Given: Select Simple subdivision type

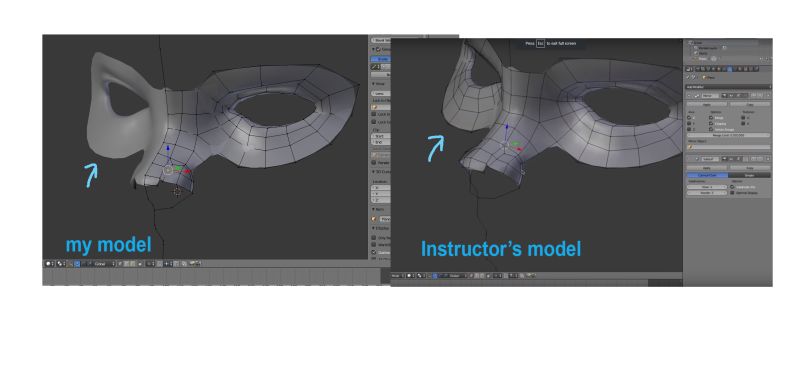Looking at the screenshot, I should tap(749, 175).
